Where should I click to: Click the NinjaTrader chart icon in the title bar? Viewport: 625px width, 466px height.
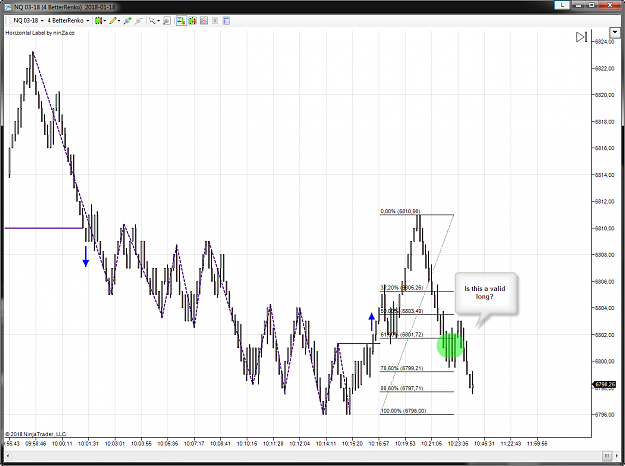8,7
